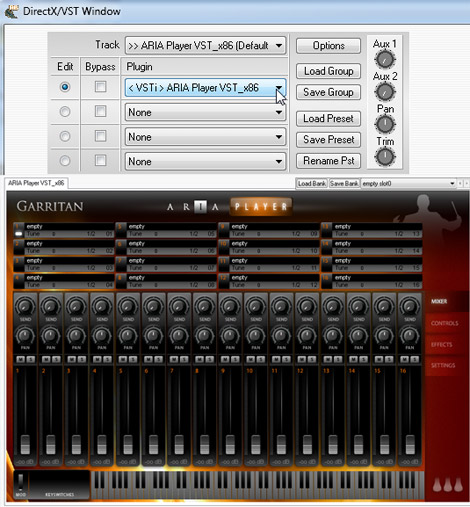Click the Mod wheel control
Viewport: 470px width, 507px height.
pos(21,482)
